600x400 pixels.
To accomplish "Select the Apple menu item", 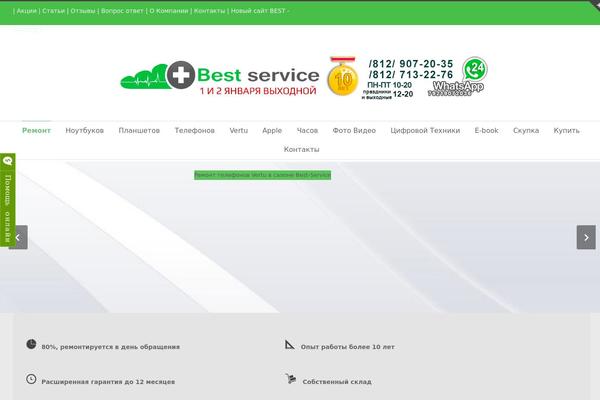I will [272, 131].
